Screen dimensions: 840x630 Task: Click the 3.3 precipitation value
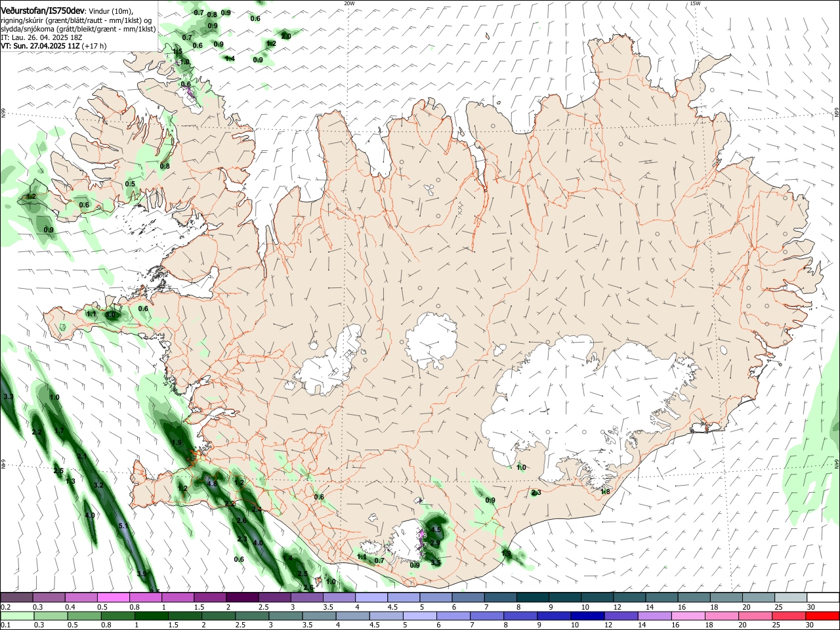pos(9,397)
